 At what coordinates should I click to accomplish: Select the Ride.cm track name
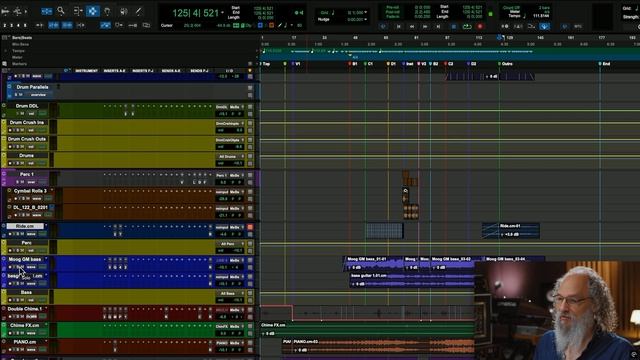[x=25, y=226]
